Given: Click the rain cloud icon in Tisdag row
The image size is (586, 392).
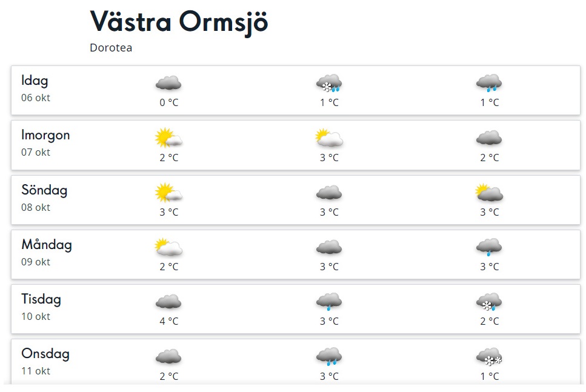Looking at the screenshot, I should point(329,302).
